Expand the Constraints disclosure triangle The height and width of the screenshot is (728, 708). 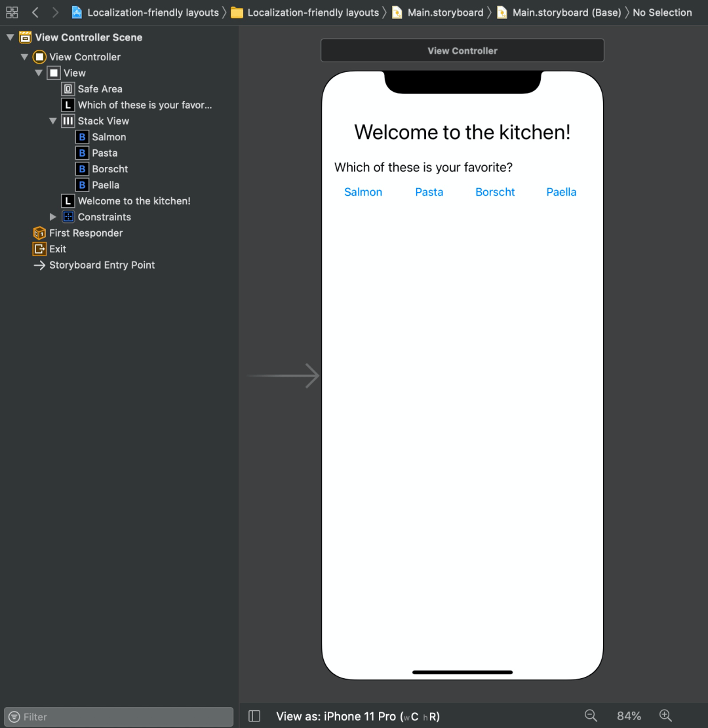coord(52,217)
